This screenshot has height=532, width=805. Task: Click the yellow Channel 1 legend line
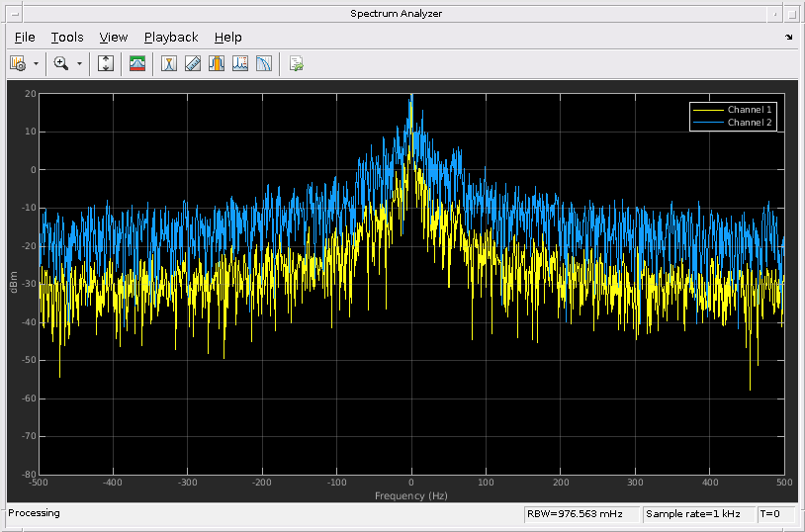tap(708, 110)
